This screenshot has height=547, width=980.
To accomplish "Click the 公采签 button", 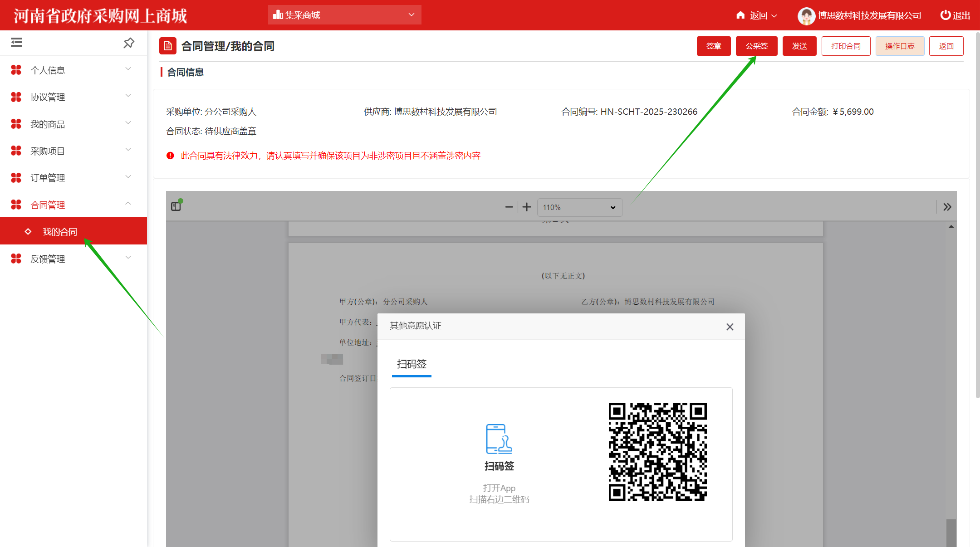I will (x=756, y=46).
